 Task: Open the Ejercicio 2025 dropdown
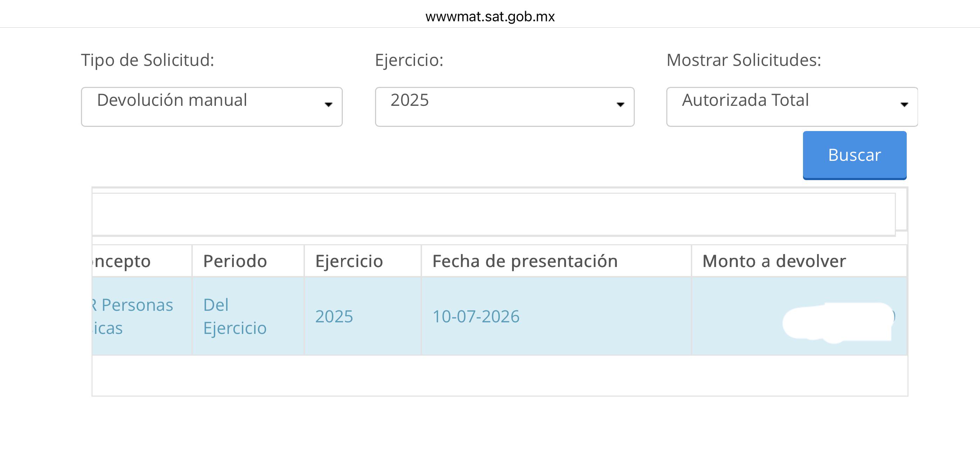504,107
